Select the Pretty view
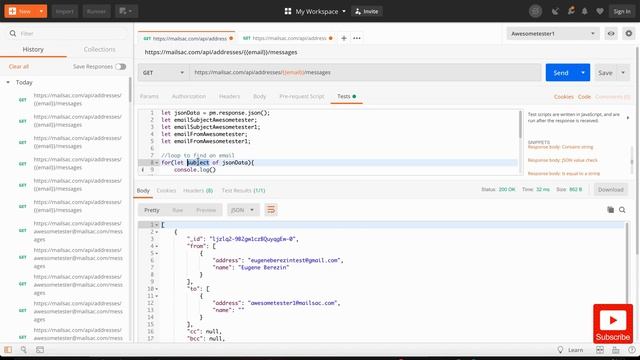Screen dimensions: 640x360 click(x=152, y=210)
